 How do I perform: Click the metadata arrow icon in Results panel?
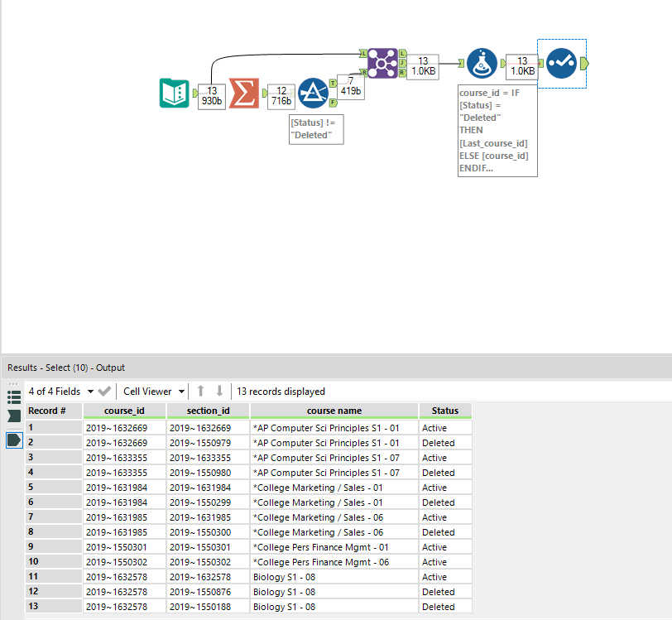[x=13, y=416]
